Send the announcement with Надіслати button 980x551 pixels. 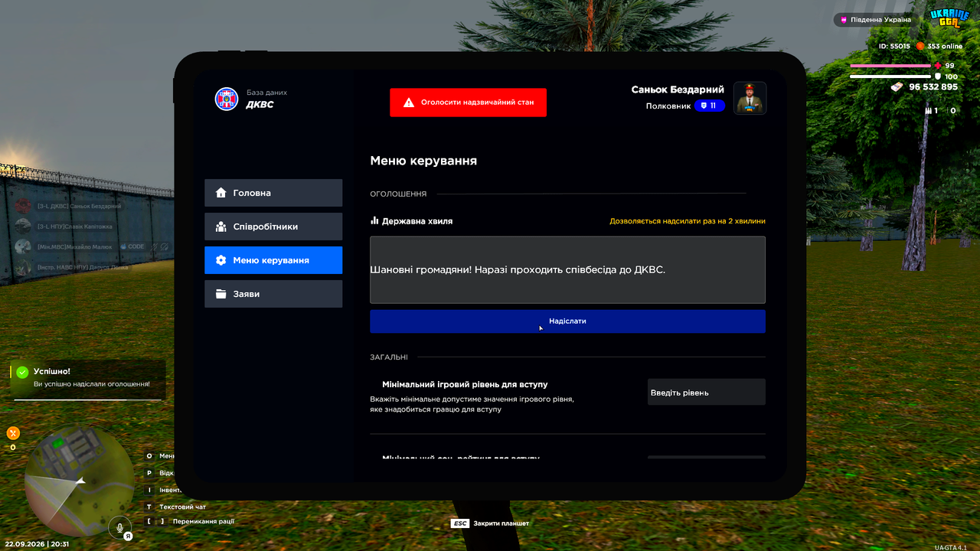567,321
